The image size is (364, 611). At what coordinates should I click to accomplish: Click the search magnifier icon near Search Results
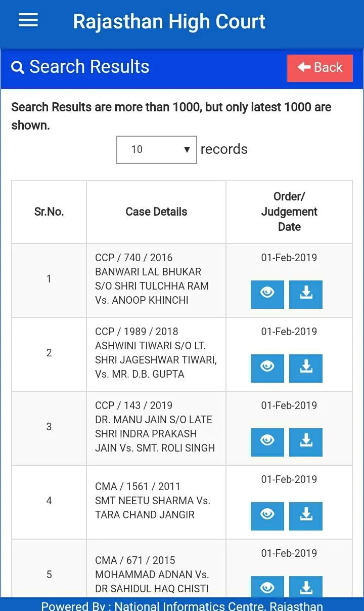(x=18, y=66)
